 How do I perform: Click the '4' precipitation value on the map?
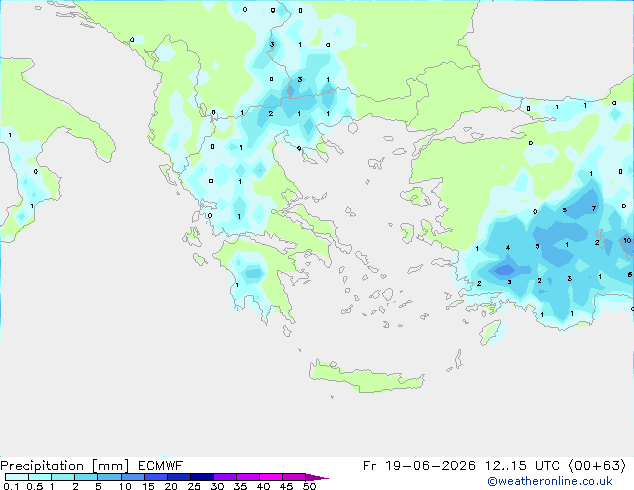[x=508, y=247]
